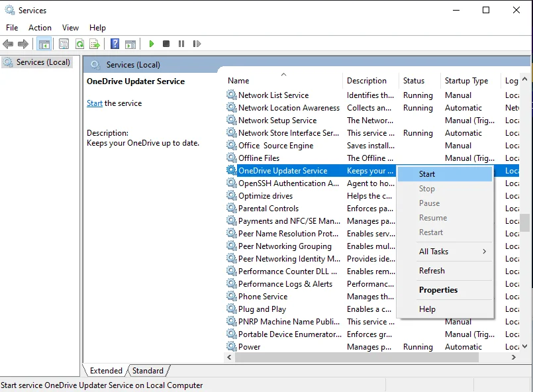This screenshot has width=533, height=392.
Task: Sort by the Name column header
Action: pyautogui.click(x=283, y=81)
